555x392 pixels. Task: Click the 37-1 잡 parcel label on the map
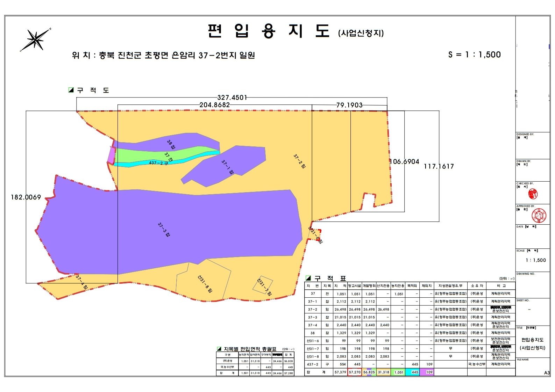point(227,167)
